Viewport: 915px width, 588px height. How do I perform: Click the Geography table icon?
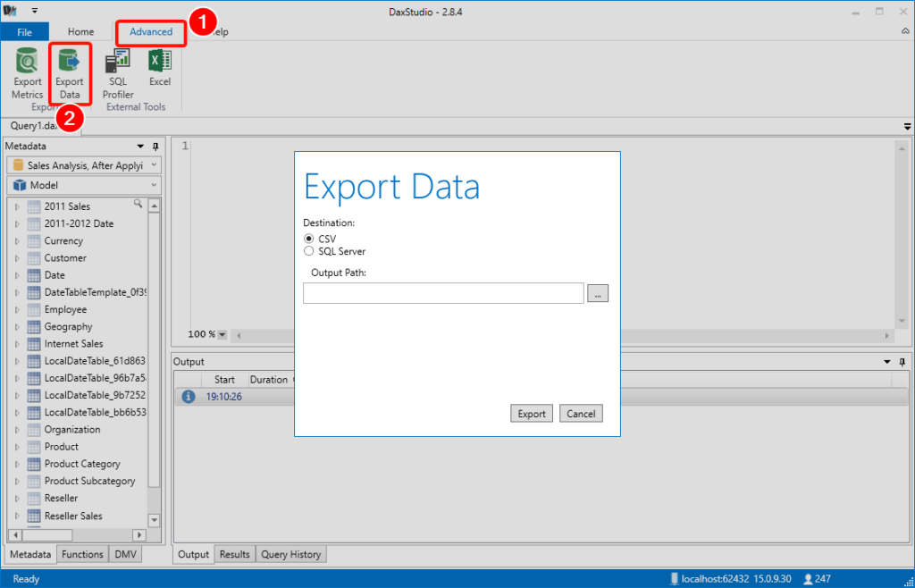click(x=34, y=327)
